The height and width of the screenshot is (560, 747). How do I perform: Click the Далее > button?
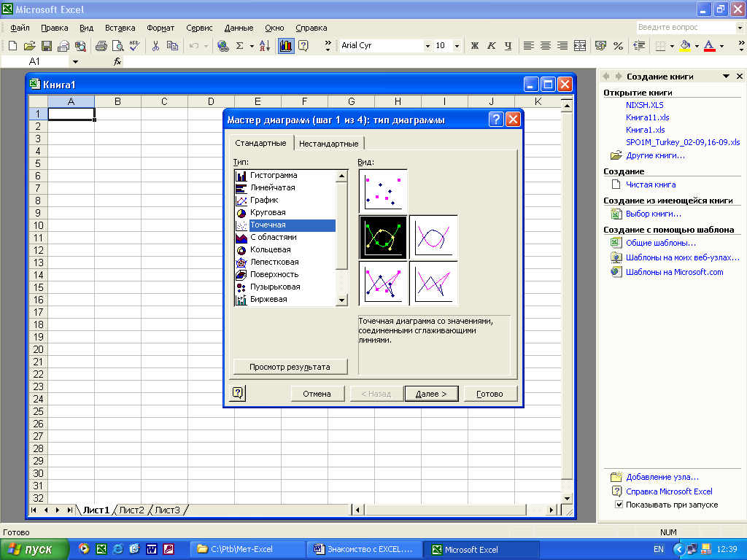431,394
